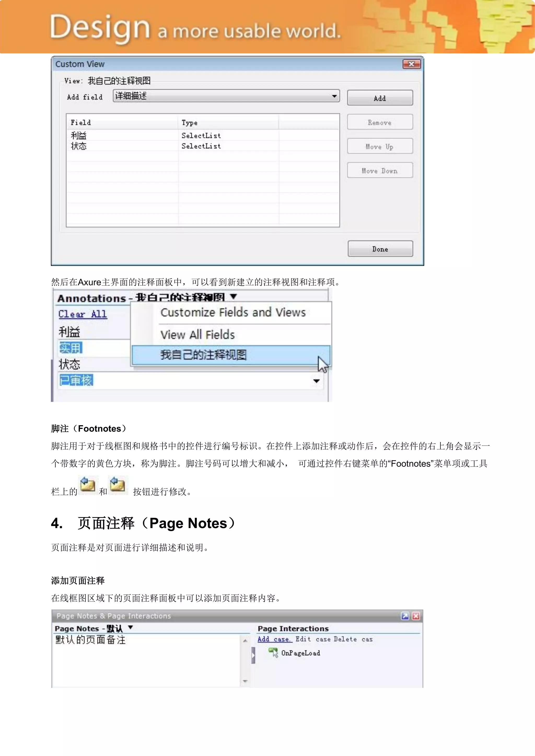Click the page notes scrollbar up arrow

245,640
